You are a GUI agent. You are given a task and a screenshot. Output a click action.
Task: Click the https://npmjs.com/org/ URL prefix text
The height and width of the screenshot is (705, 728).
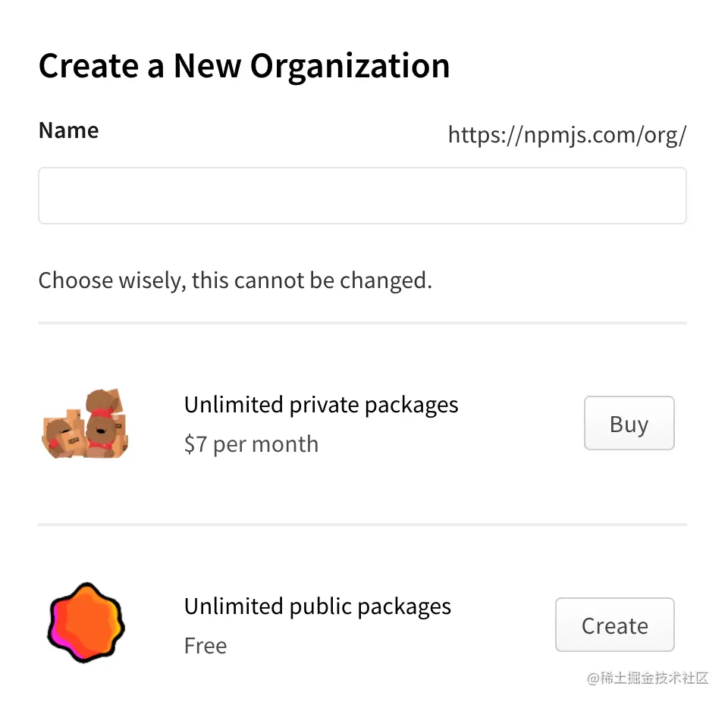click(566, 135)
